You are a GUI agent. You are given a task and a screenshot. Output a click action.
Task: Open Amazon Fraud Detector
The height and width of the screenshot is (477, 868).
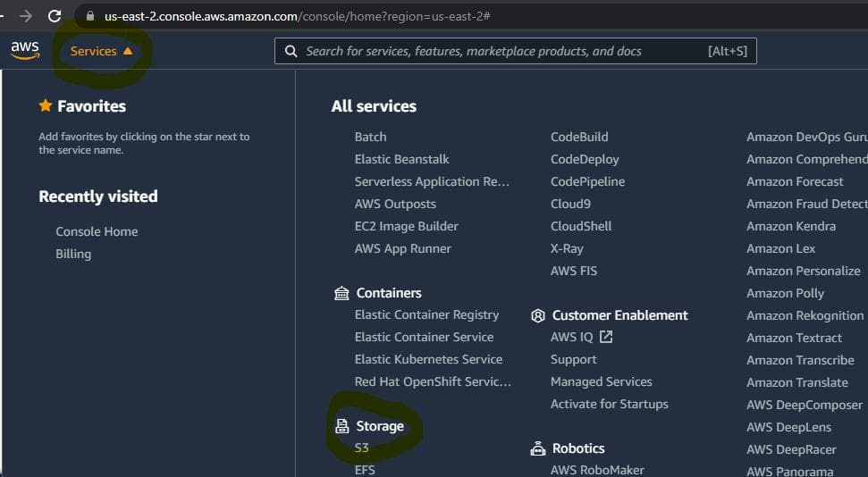807,204
